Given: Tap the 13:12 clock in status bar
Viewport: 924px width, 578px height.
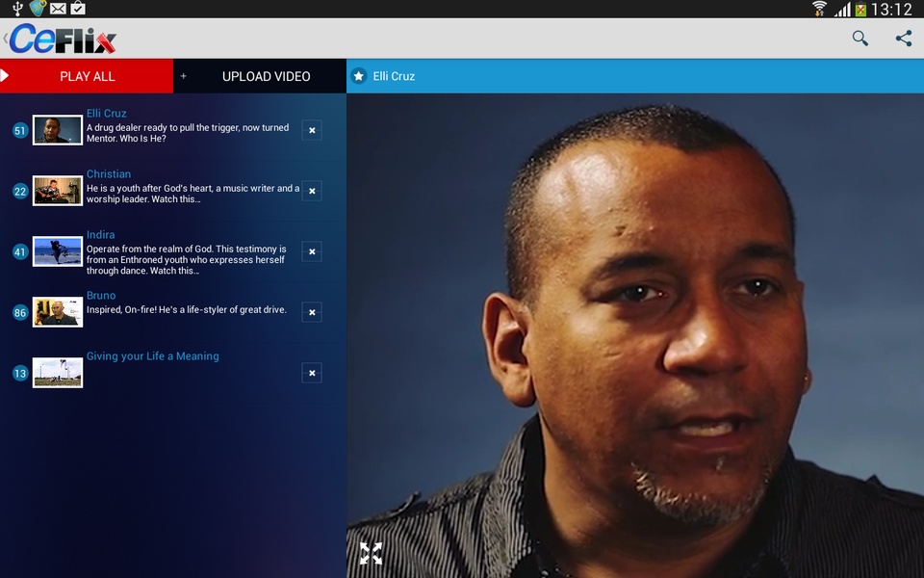Looking at the screenshot, I should point(891,9).
